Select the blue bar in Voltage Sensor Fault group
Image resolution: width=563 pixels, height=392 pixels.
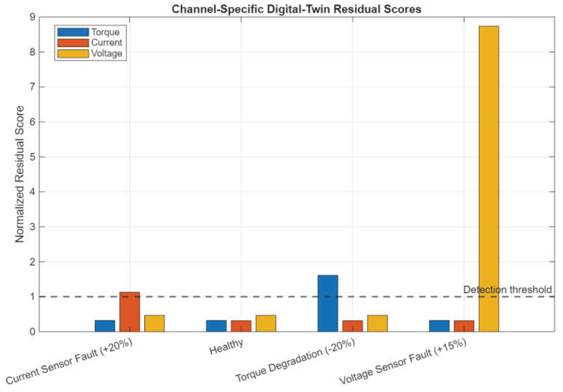point(439,326)
